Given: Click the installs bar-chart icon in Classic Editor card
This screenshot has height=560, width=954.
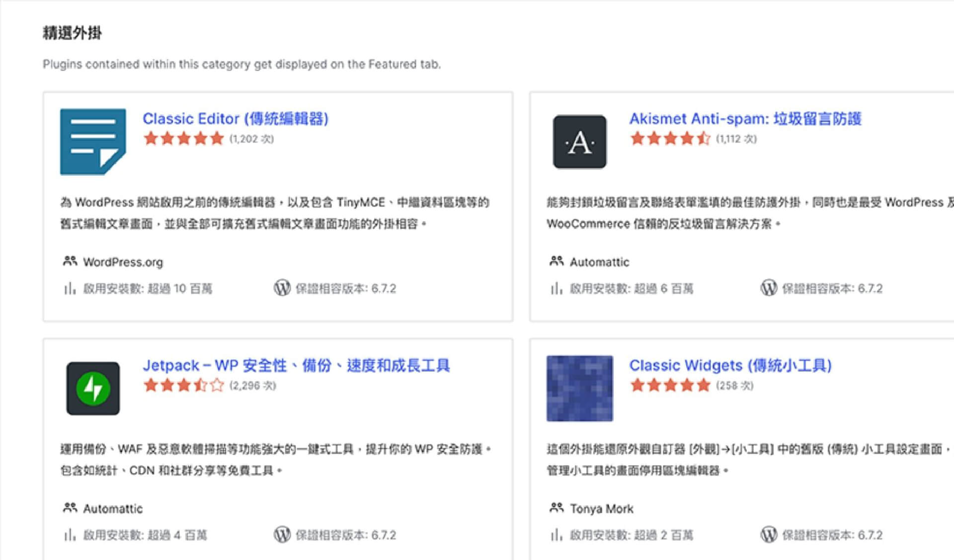Looking at the screenshot, I should [x=70, y=288].
